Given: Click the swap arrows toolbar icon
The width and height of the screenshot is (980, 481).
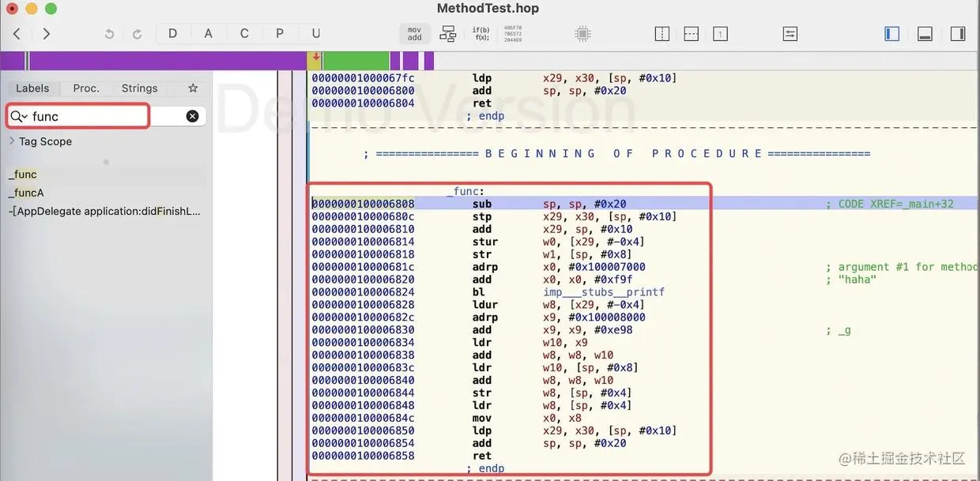Looking at the screenshot, I should [x=790, y=34].
